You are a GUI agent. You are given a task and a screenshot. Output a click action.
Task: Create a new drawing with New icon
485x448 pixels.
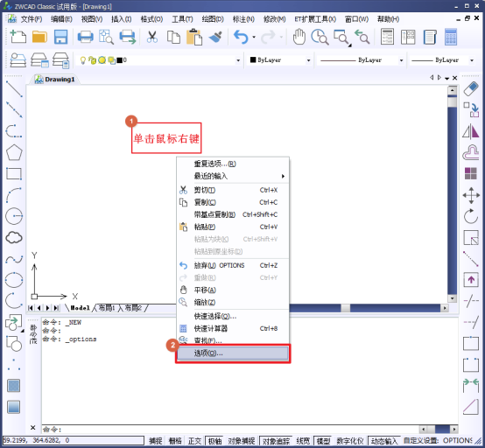(18, 37)
